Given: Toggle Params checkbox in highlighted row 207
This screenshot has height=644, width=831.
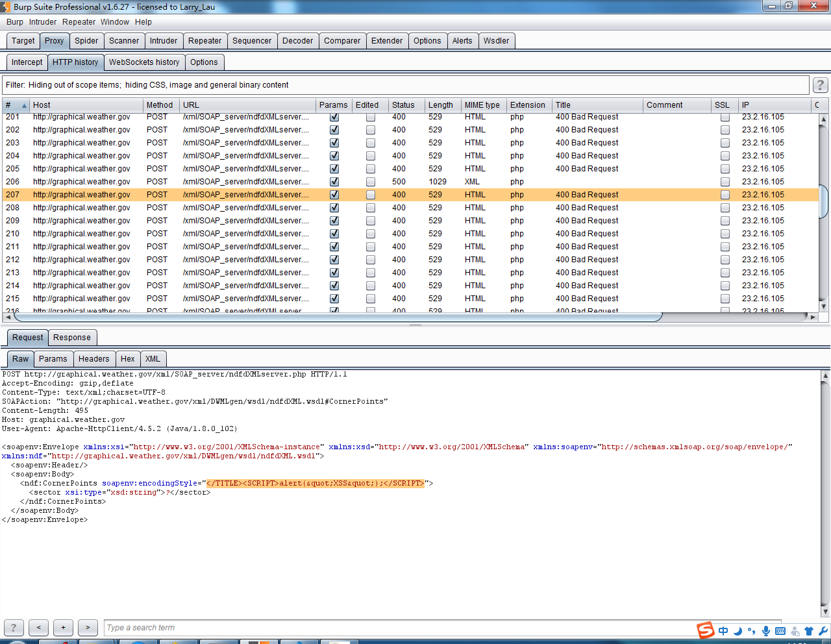Looking at the screenshot, I should click(334, 195).
